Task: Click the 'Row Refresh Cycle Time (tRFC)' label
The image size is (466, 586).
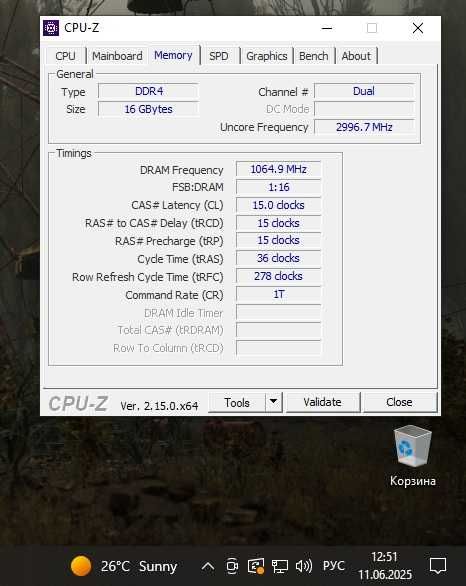Action: pyautogui.click(x=148, y=277)
